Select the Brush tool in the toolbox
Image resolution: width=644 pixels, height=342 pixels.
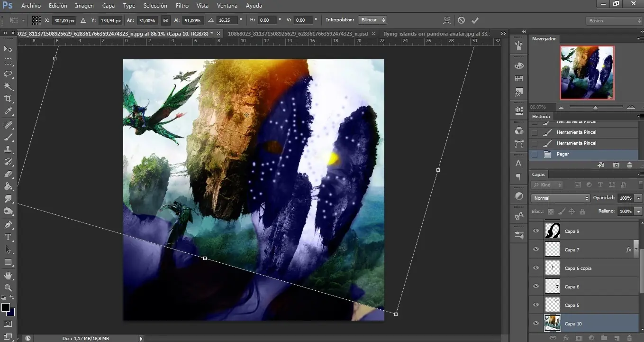[8, 137]
